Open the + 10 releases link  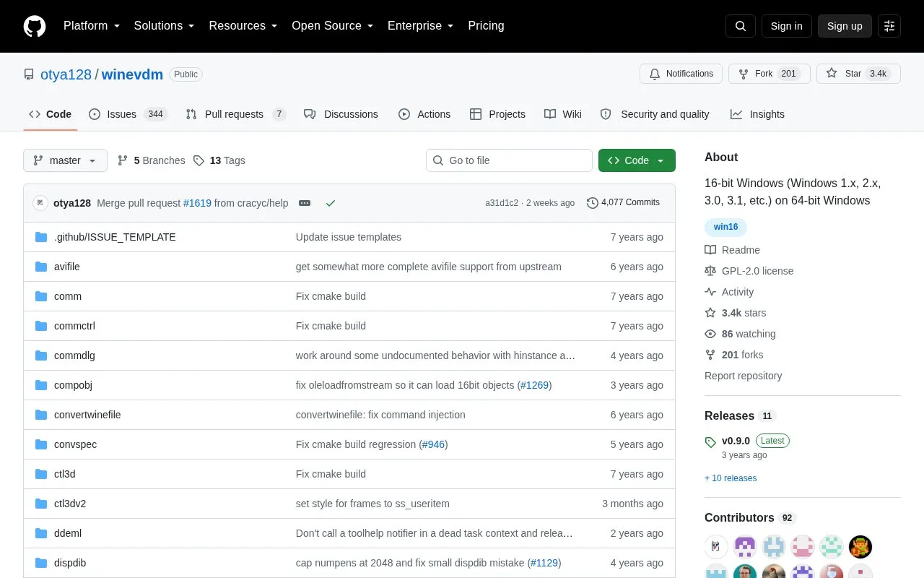731,478
